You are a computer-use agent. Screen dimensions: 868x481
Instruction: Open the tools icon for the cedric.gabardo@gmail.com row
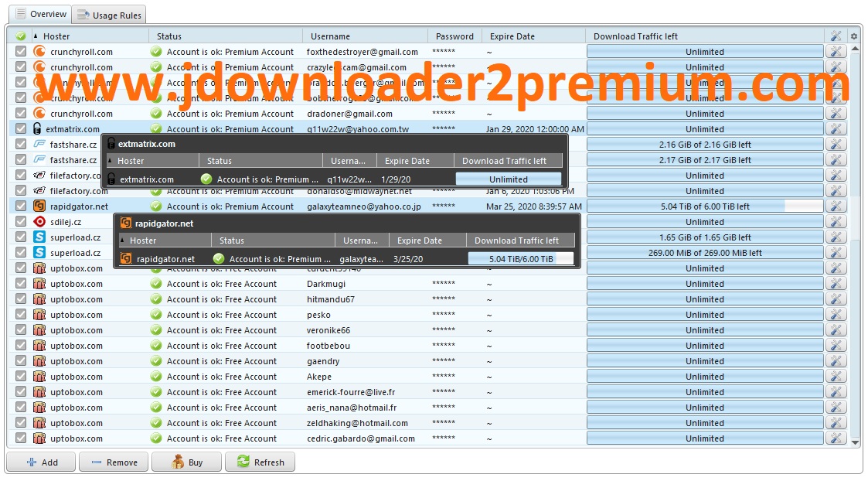coord(836,438)
